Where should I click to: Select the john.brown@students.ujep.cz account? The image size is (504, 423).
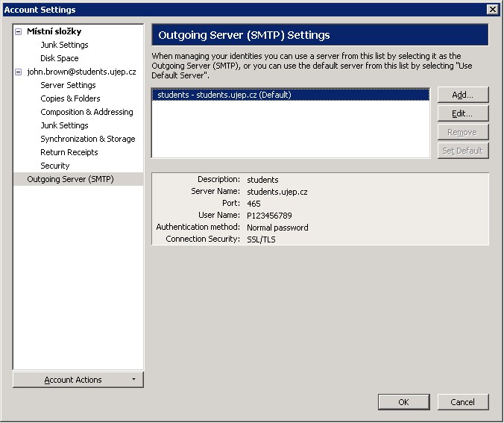(81, 72)
